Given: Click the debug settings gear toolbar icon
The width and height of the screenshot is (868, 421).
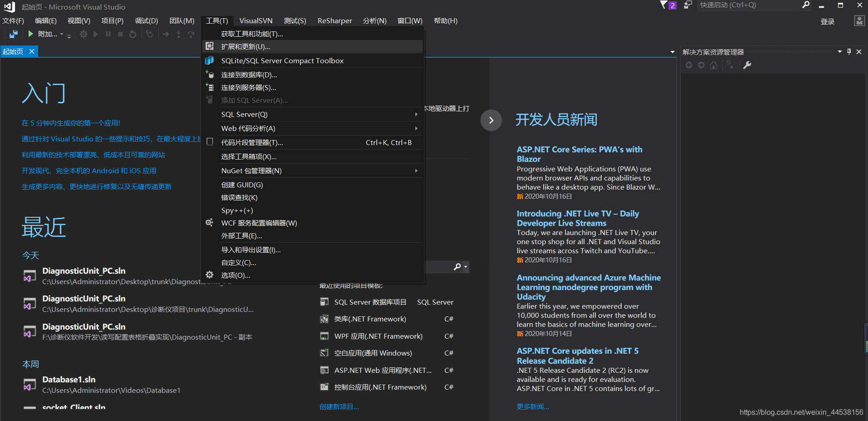Looking at the screenshot, I should pos(84,34).
